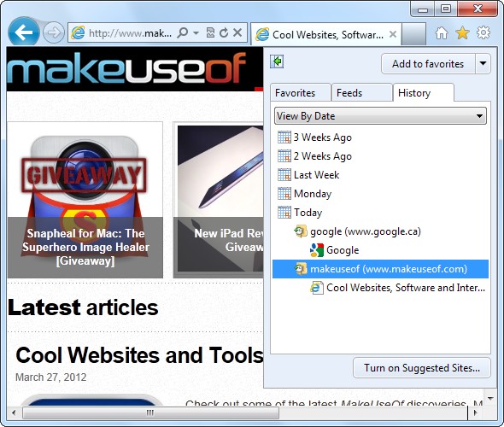Screen dimensions: 504x427
Task: Open Favorites with the star icon
Action: (462, 32)
